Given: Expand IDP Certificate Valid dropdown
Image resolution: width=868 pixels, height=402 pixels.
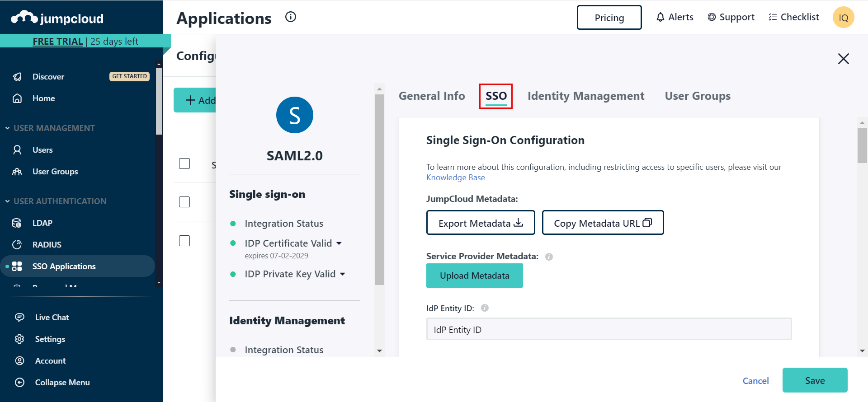Looking at the screenshot, I should (339, 243).
